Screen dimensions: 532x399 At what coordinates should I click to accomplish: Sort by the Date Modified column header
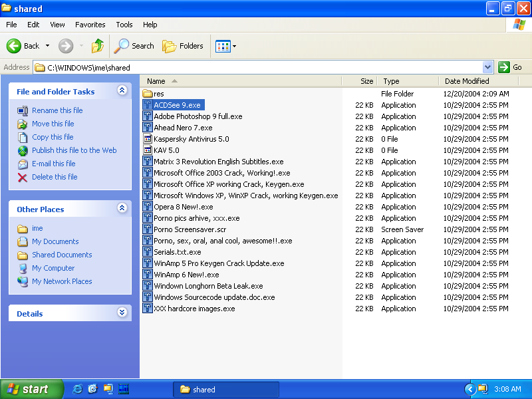point(479,81)
